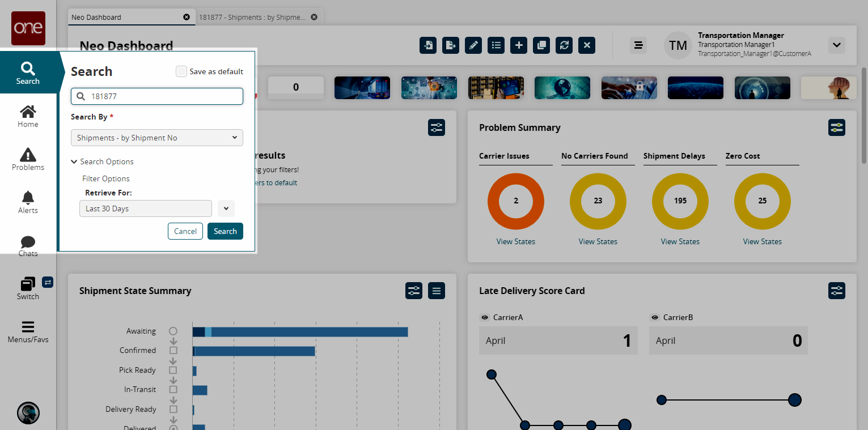Click the Carrier Issues donut showing 2
This screenshot has width=868, height=430.
516,201
